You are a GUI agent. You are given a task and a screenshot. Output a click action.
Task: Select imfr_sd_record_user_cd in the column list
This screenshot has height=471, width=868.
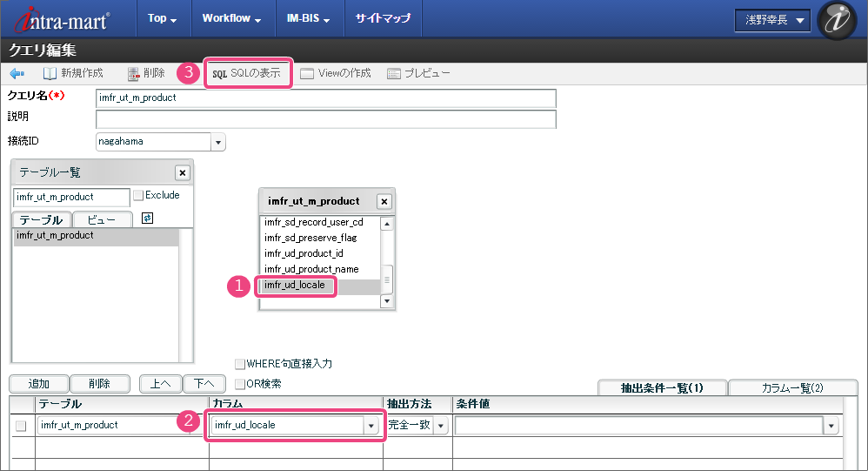[x=319, y=222]
